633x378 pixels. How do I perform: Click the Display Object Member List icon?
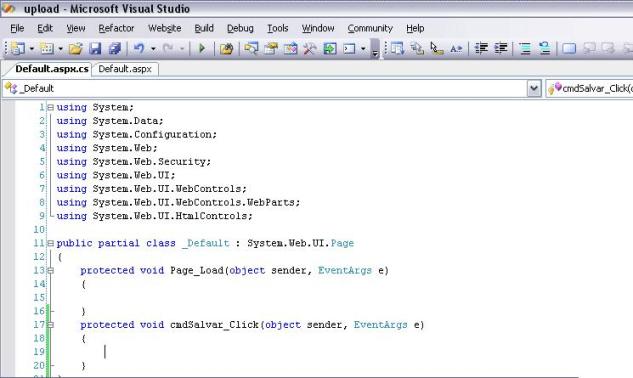[x=397, y=49]
